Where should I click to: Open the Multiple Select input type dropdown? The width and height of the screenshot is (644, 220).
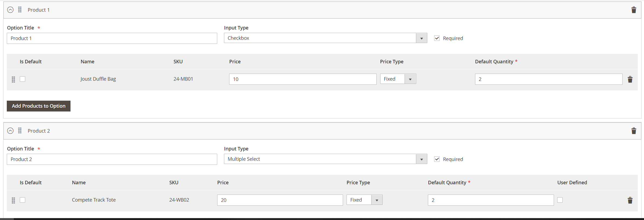click(x=325, y=159)
